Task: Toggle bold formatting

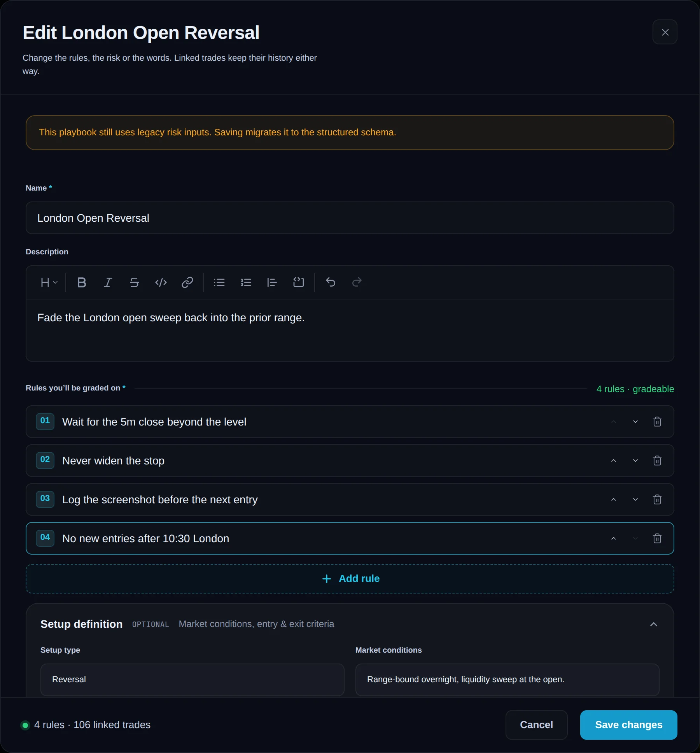Action: tap(82, 282)
